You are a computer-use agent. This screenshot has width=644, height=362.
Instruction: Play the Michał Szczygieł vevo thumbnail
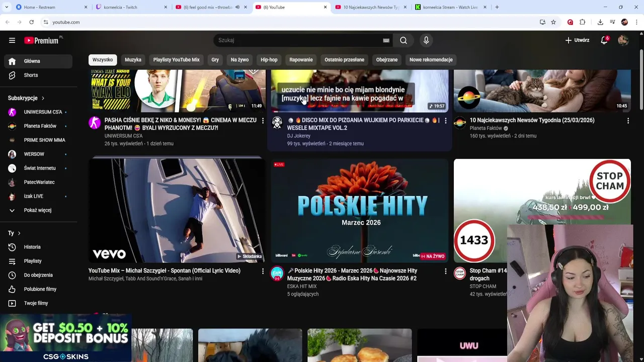pyautogui.click(x=177, y=211)
